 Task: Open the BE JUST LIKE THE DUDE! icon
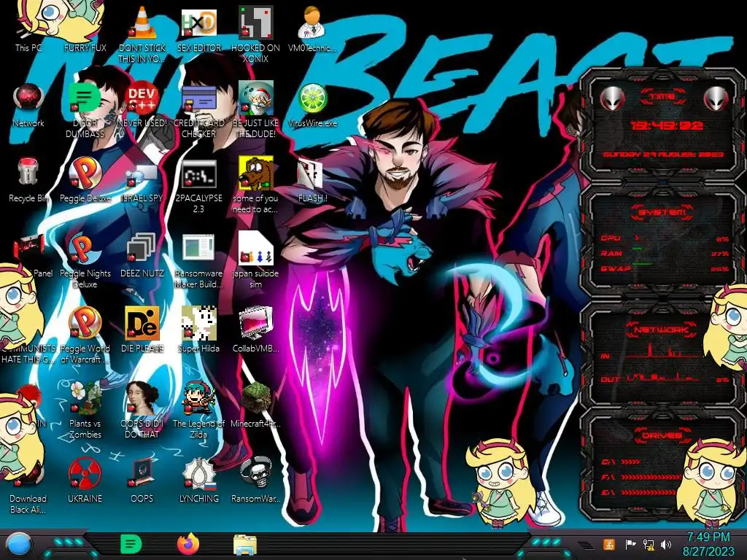pyautogui.click(x=255, y=109)
